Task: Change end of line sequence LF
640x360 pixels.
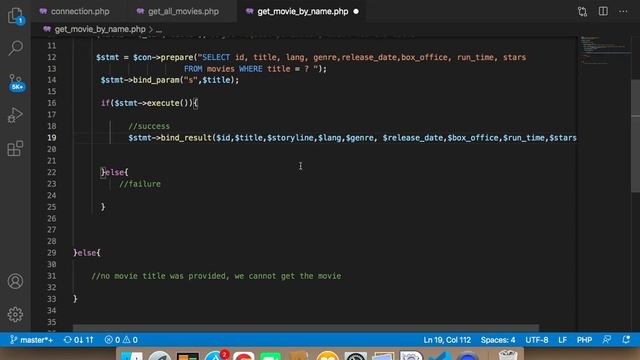Action: click(562, 340)
